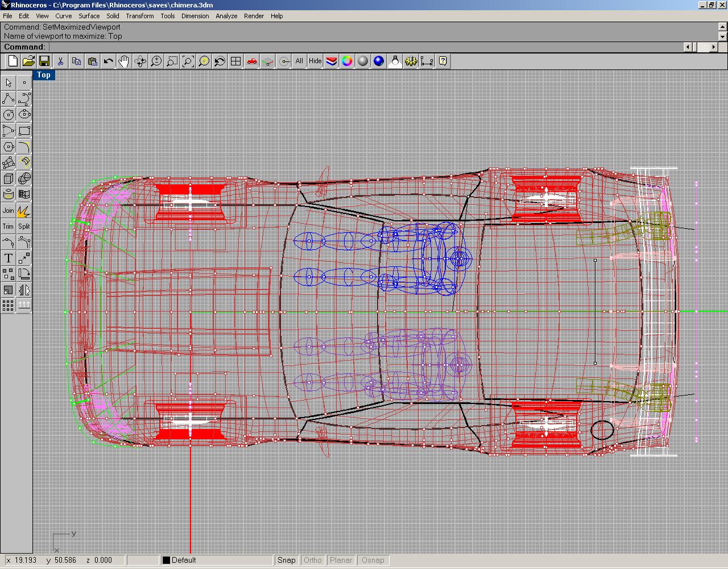
Task: Enable Osnap in the status bar
Action: coord(373,560)
